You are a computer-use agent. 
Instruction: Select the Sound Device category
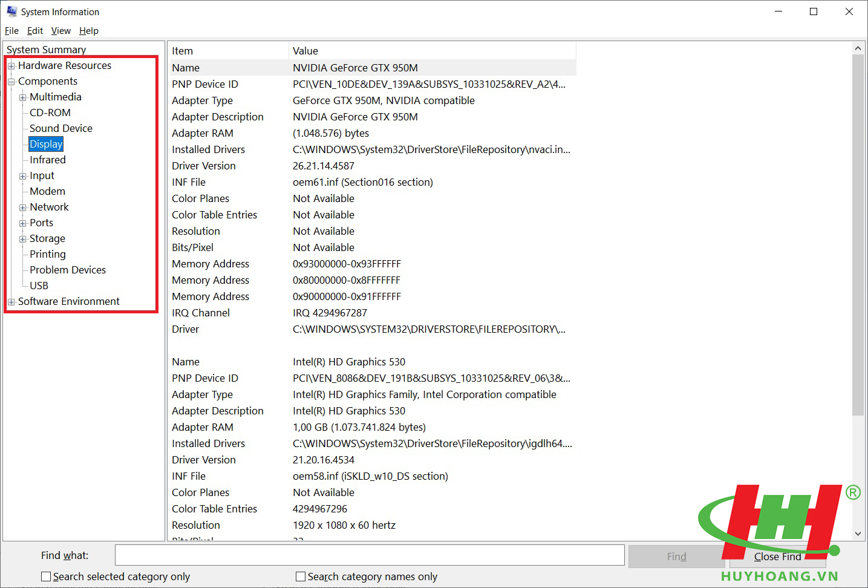(61, 128)
